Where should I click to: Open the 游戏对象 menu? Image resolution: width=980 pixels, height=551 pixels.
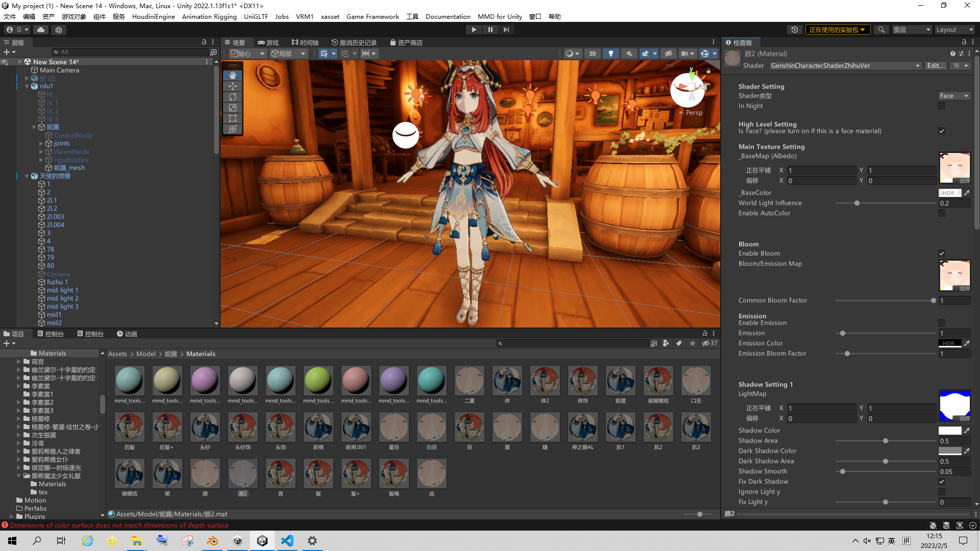point(74,16)
